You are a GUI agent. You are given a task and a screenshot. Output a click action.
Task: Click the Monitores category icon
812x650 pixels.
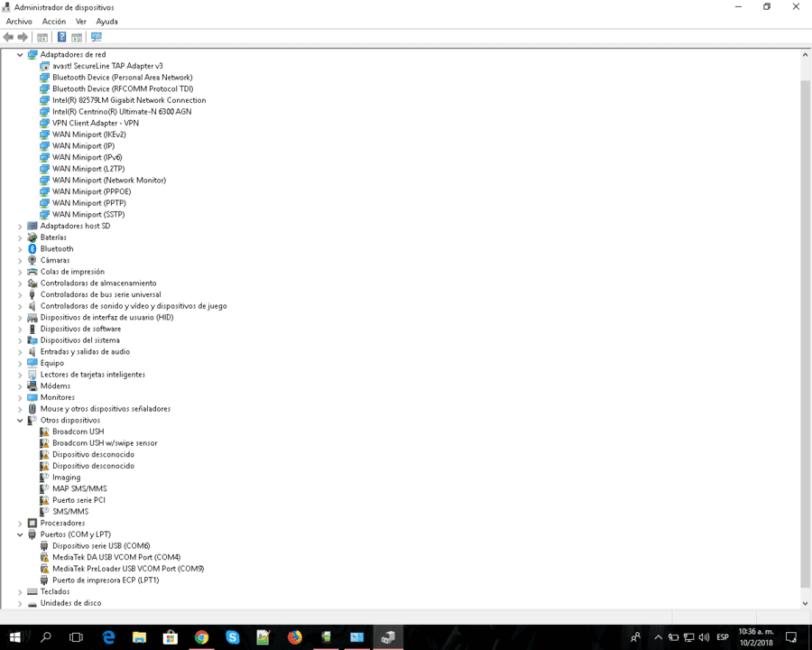(x=32, y=397)
